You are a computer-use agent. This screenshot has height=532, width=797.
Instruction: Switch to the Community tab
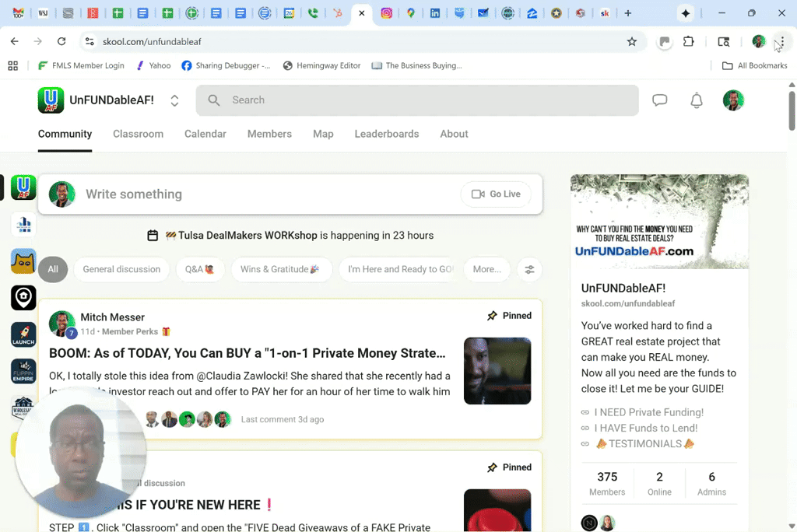coord(65,134)
